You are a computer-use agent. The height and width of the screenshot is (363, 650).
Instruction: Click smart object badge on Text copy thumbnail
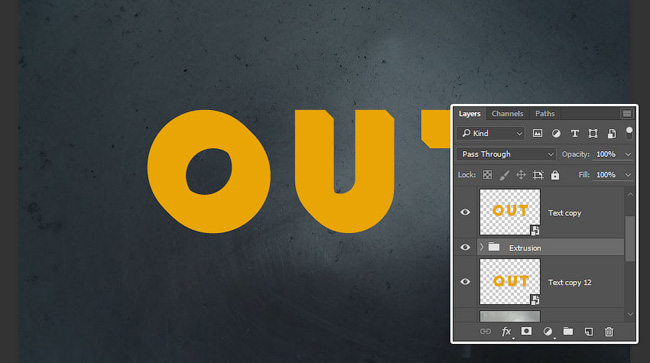click(x=535, y=230)
